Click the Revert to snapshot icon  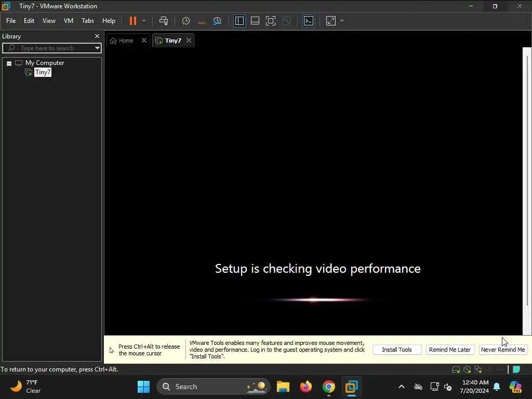point(202,21)
